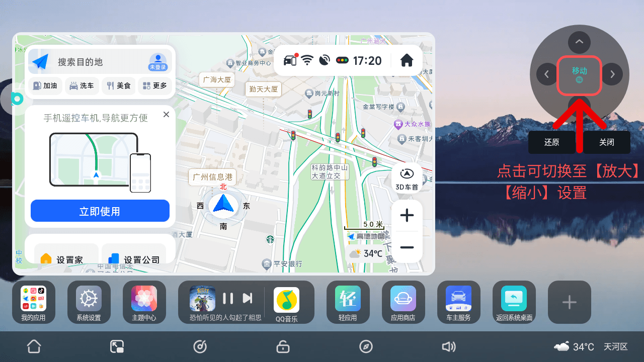Select the 洗车 car wash shortcut

82,86
